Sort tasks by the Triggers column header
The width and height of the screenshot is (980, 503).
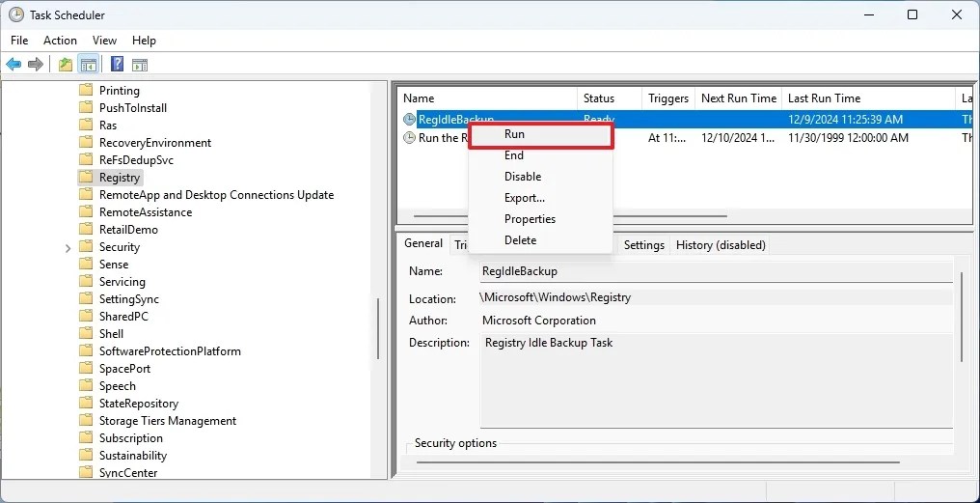[x=668, y=98]
